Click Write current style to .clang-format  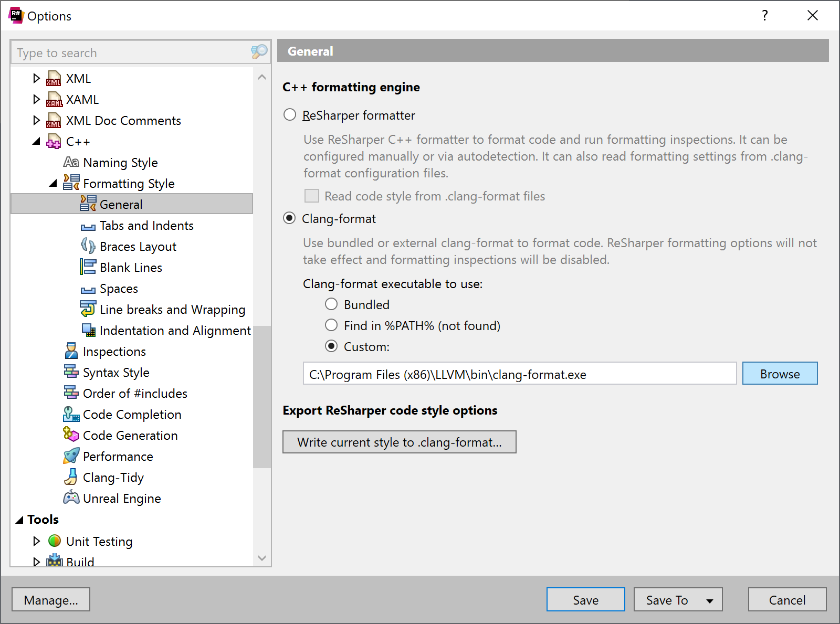click(x=399, y=442)
